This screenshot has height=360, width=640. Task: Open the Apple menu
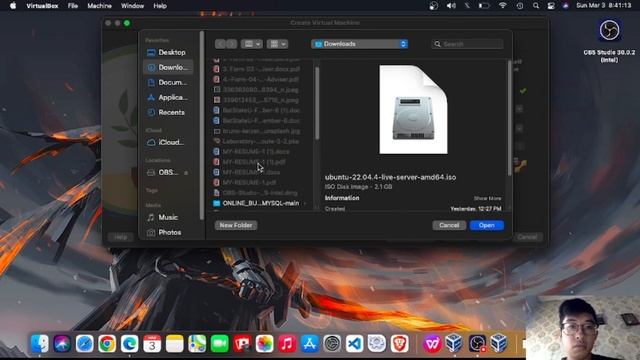[13, 6]
